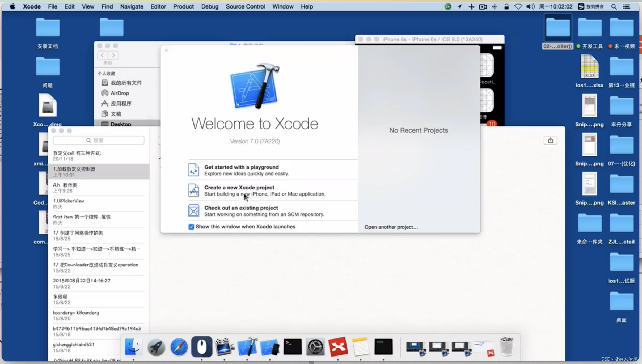Screen dimensions: 642x364
Task: Close the Welcome to Xcode window
Action: [x=166, y=50]
